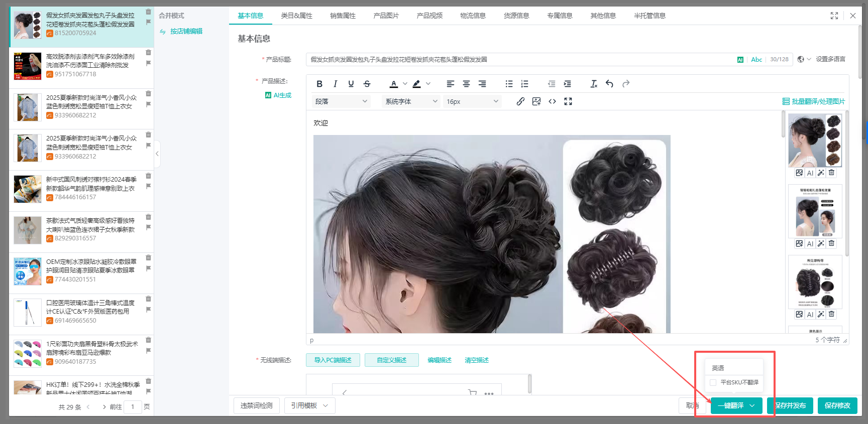Open the 引用模板 dropdown
The height and width of the screenshot is (424, 868).
[x=309, y=405]
